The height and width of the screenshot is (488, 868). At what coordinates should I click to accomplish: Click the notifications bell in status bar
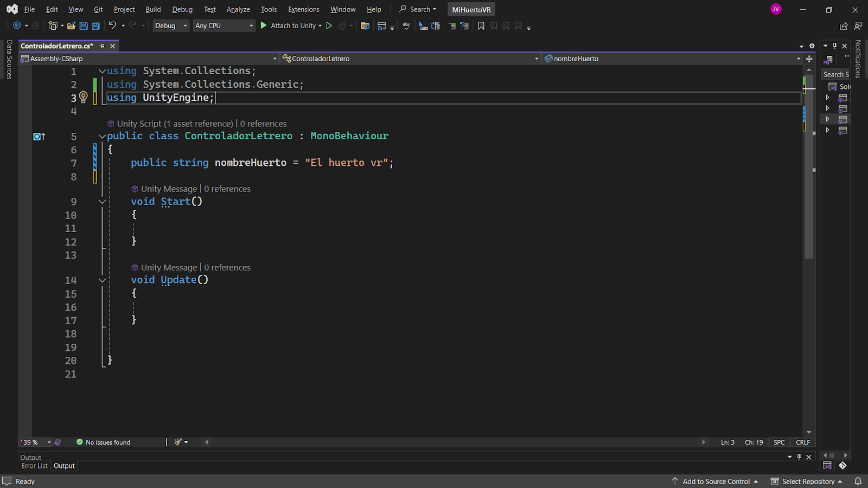858,481
